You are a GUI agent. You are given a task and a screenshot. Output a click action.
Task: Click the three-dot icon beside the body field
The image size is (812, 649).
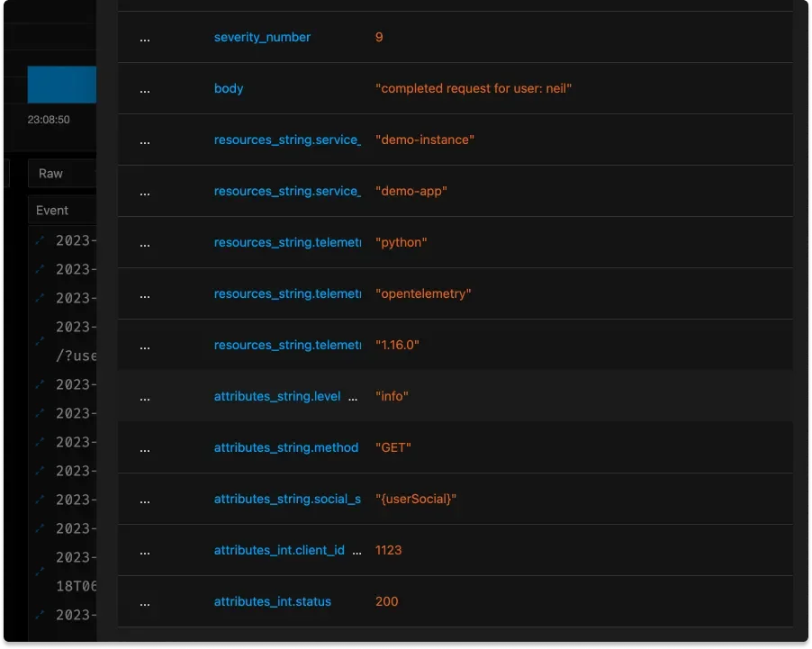pyautogui.click(x=145, y=89)
